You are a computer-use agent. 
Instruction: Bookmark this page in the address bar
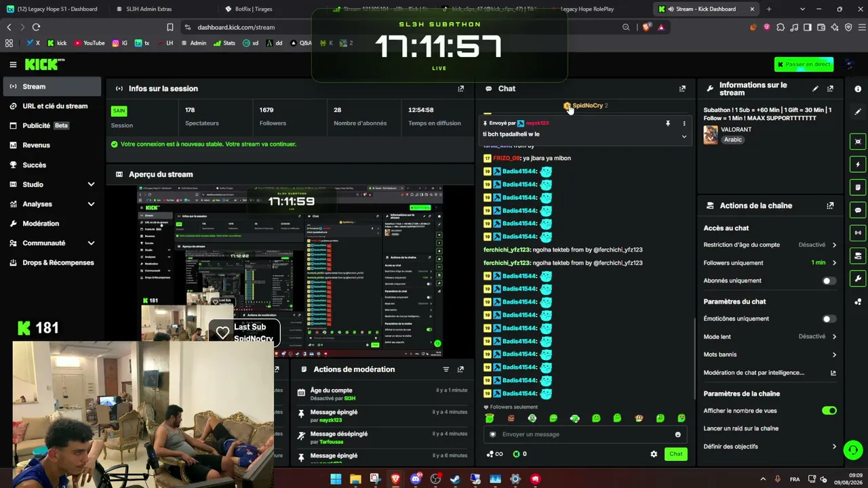coord(170,27)
